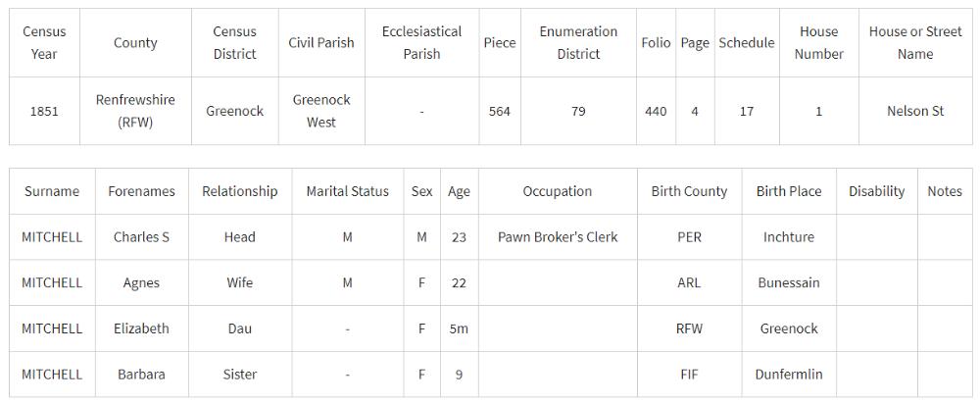Click the Agnes forename cell
The width and height of the screenshot is (980, 403).
pos(141,282)
